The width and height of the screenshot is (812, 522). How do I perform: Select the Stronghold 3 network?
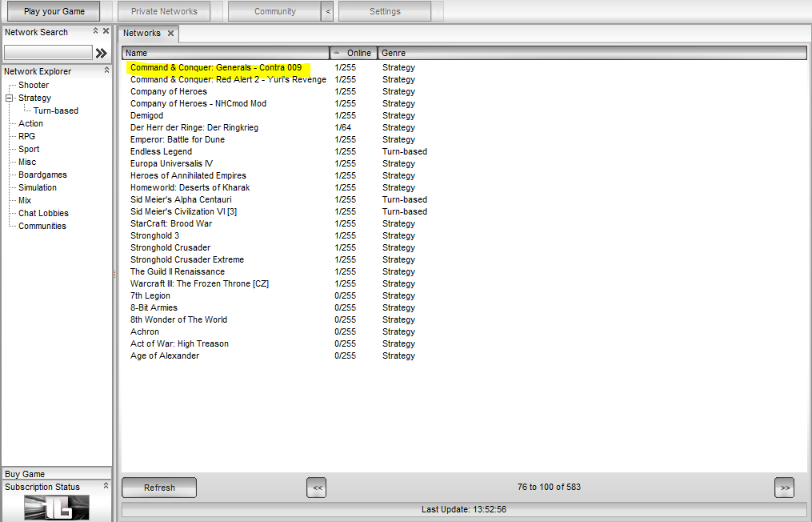click(155, 235)
